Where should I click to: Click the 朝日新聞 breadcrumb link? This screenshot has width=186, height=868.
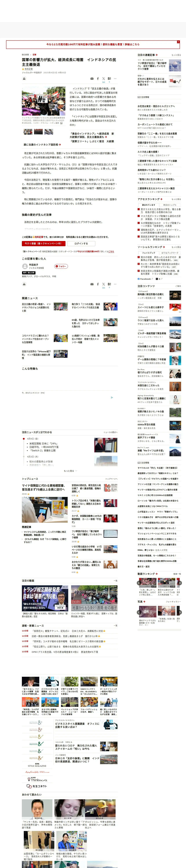[x=25, y=55]
